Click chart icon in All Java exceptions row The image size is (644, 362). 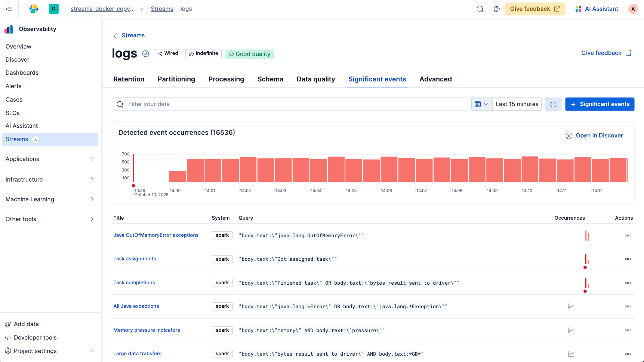point(571,307)
